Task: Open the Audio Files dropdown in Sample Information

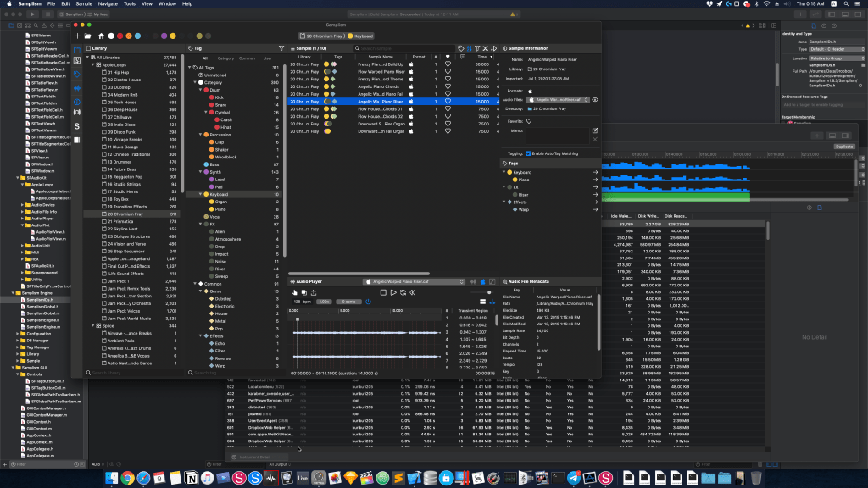Action: coord(557,100)
